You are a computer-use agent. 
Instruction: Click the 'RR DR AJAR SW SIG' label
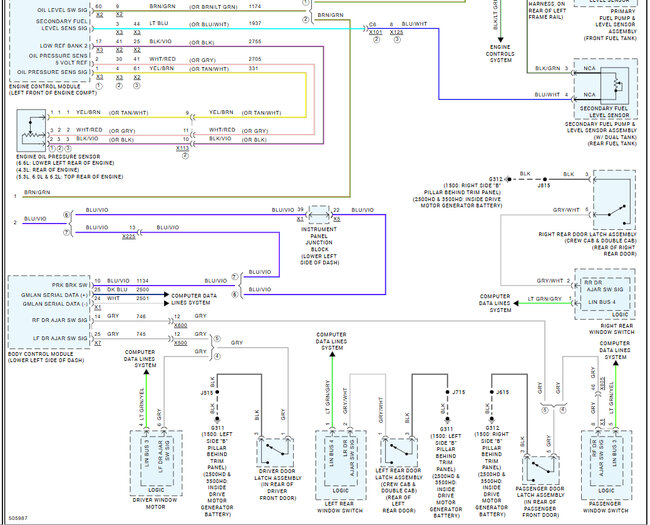click(604, 286)
